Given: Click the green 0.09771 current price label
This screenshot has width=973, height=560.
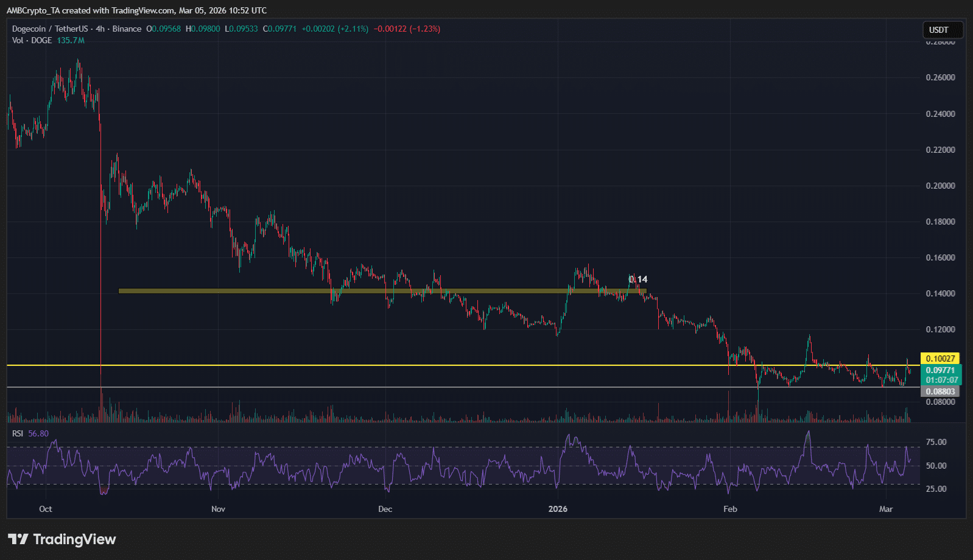Looking at the screenshot, I should click(940, 370).
